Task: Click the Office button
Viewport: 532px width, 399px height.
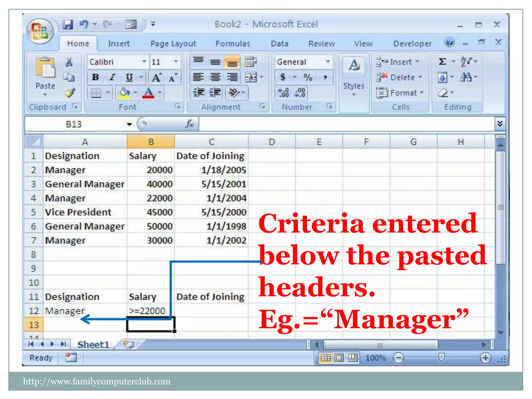Action: 40,31
